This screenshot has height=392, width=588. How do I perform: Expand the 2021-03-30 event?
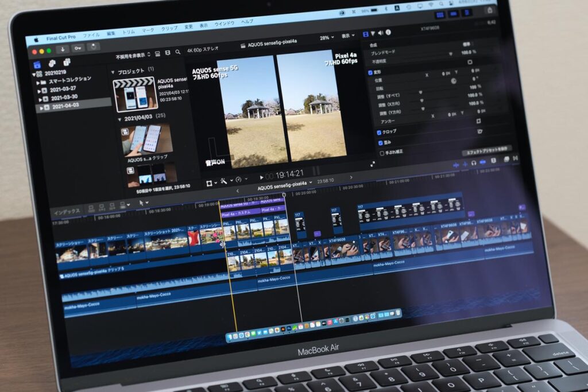[x=40, y=100]
